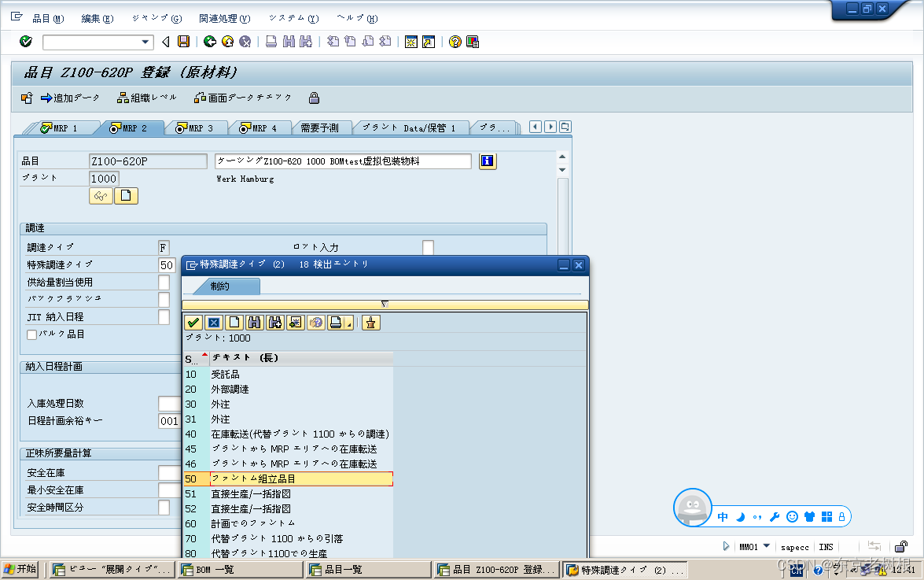The height and width of the screenshot is (580, 924).
Task: Open the status bar MM01 dropdown arrow
Action: [767, 546]
